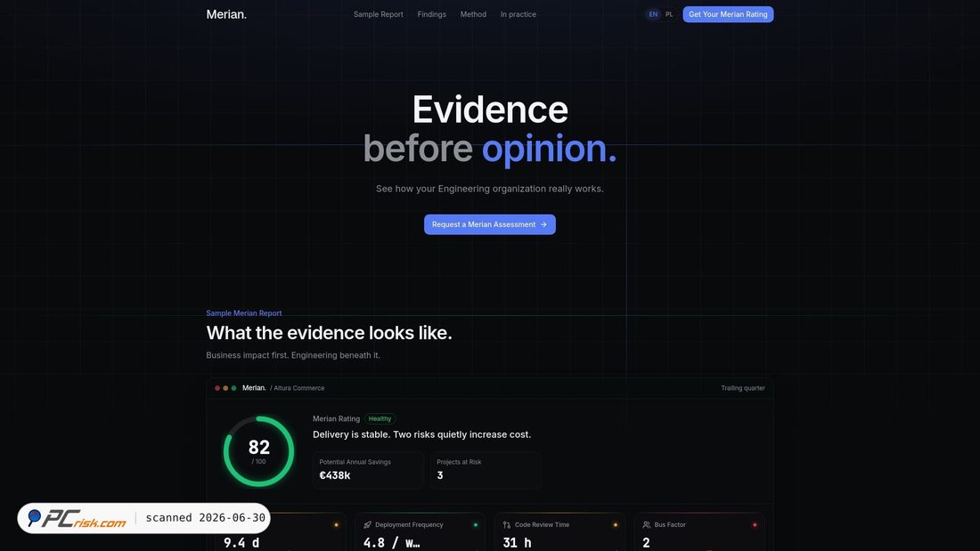This screenshot has height=551, width=980.
Task: Click the Merian logo in the header
Action: pyautogui.click(x=226, y=14)
